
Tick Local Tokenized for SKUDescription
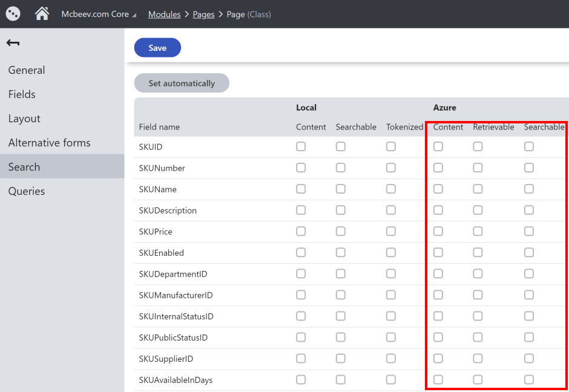point(391,210)
